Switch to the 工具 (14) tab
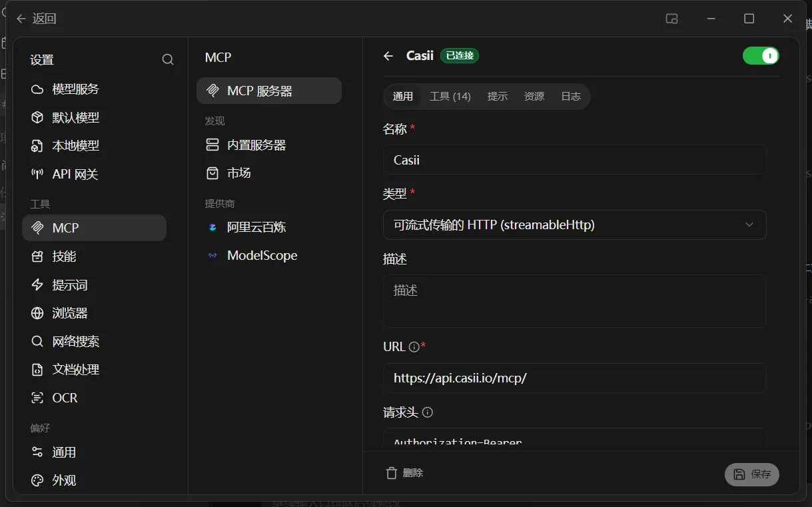Viewport: 812px width, 507px height. pyautogui.click(x=450, y=97)
